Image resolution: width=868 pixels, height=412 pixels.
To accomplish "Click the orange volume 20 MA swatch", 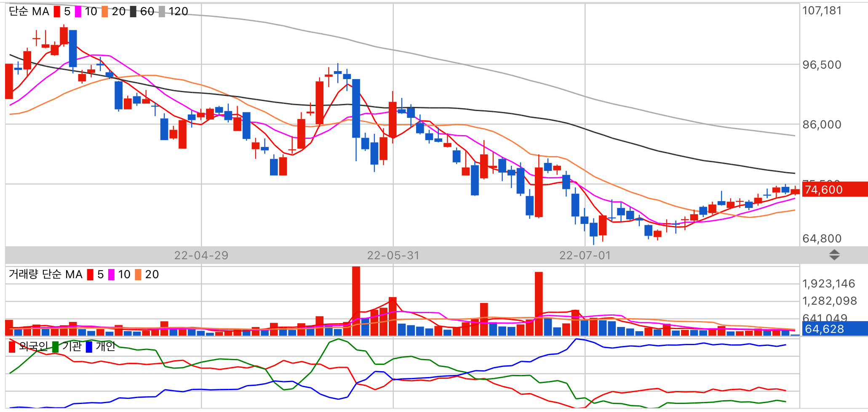I will pyautogui.click(x=138, y=274).
